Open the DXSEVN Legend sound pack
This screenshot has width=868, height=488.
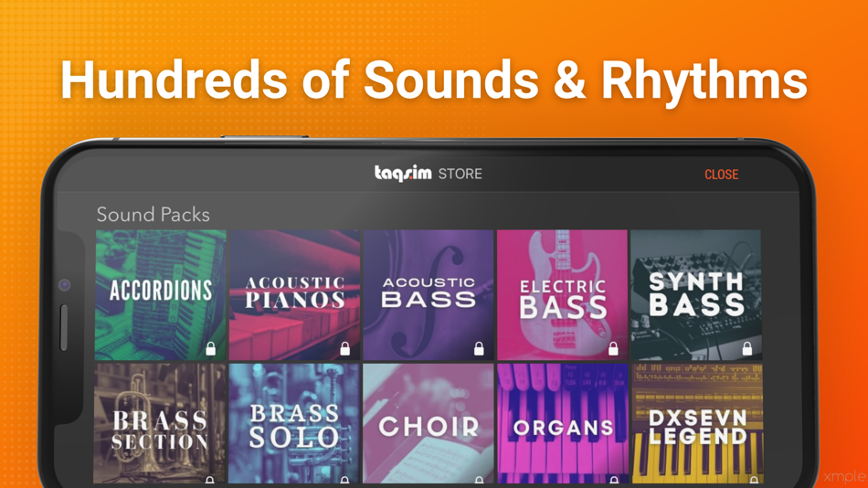(697, 423)
